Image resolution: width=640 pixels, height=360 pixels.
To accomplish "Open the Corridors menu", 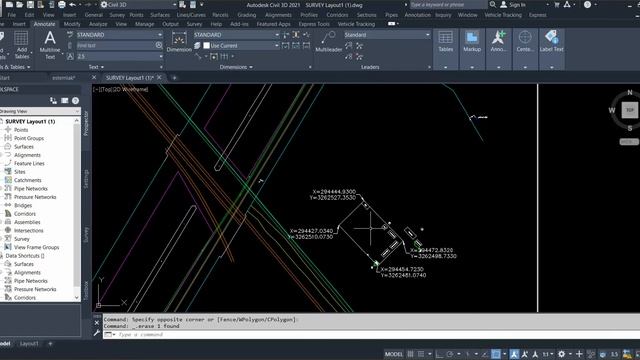I will [x=337, y=15].
